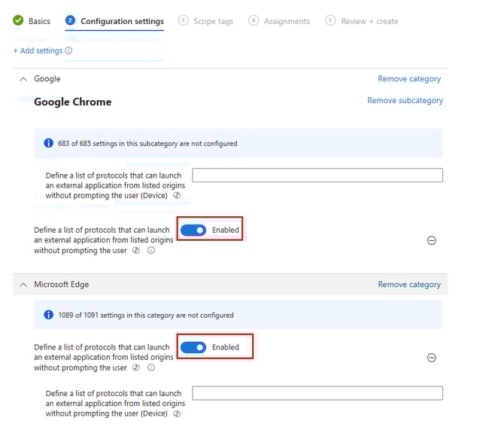The width and height of the screenshot is (504, 433).
Task: Click the info icon in Microsoft Edge settings banner
Action: [49, 315]
